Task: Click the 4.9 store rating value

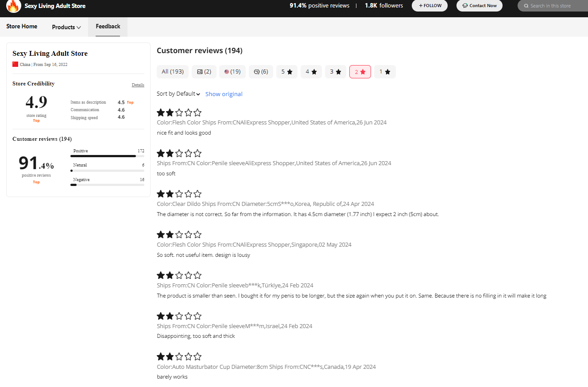Action: (x=36, y=102)
